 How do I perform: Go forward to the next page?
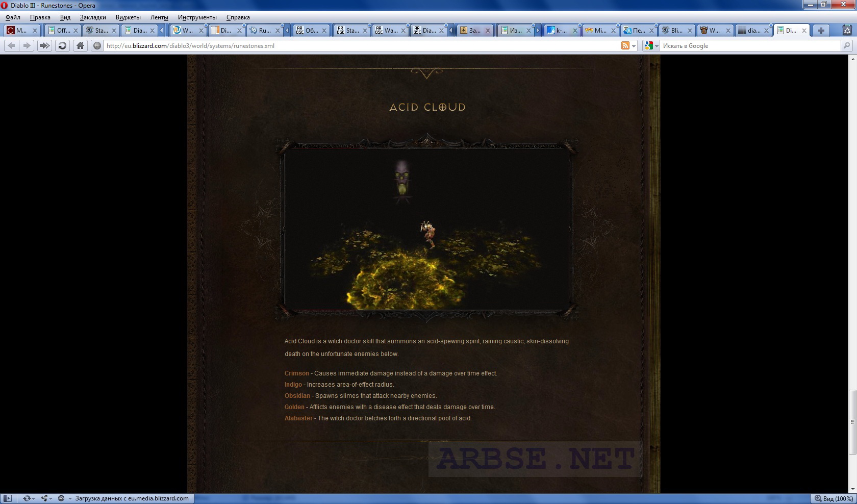[27, 46]
